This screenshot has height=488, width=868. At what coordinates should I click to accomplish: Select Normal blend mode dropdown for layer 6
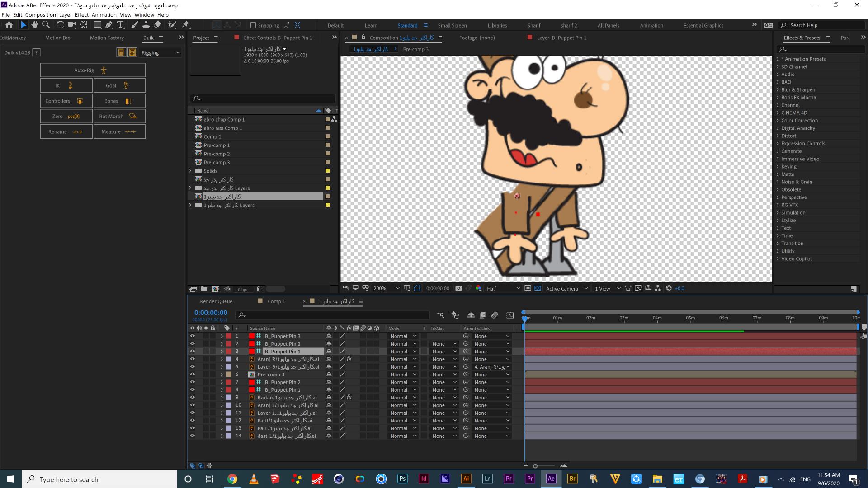coord(403,374)
